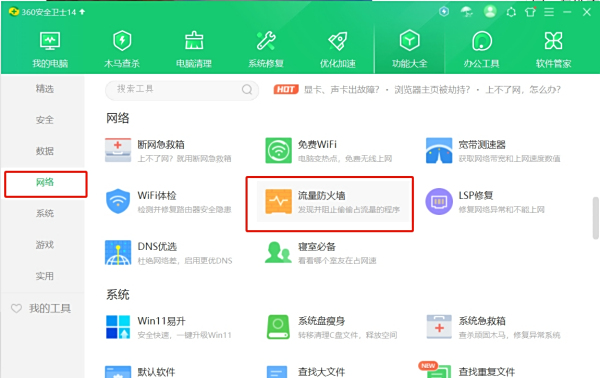
Task: Select 功能大全 cube icon
Action: click(x=409, y=40)
